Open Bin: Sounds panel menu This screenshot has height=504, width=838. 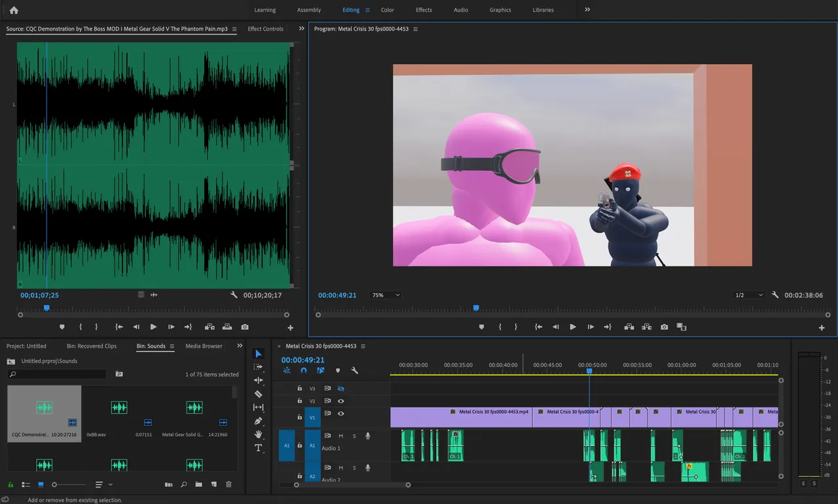click(x=172, y=346)
